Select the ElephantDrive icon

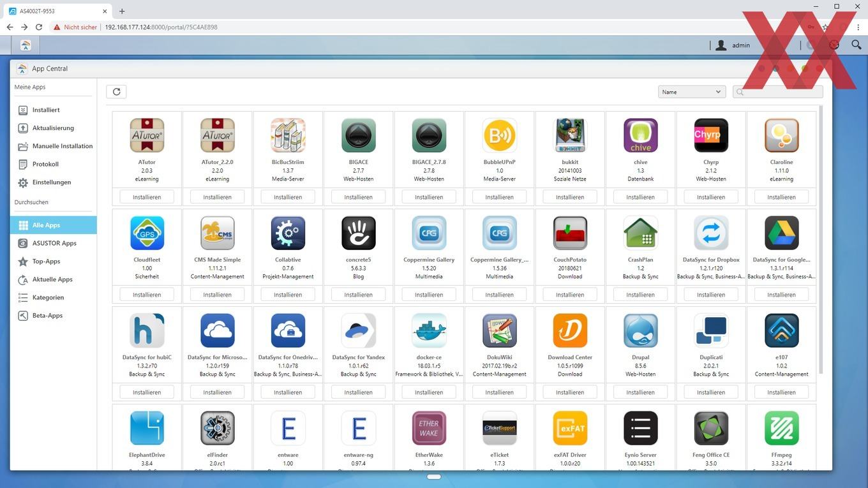(147, 428)
